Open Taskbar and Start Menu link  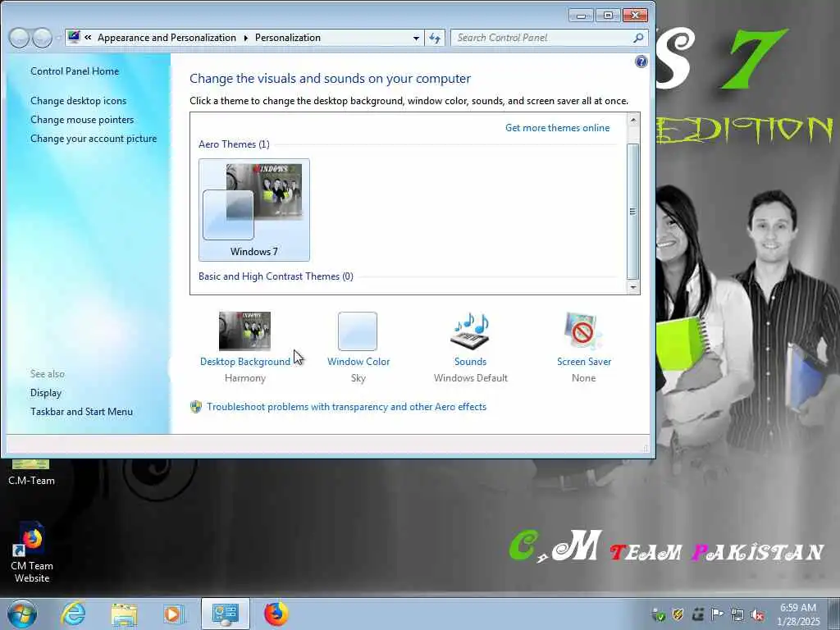coord(81,412)
